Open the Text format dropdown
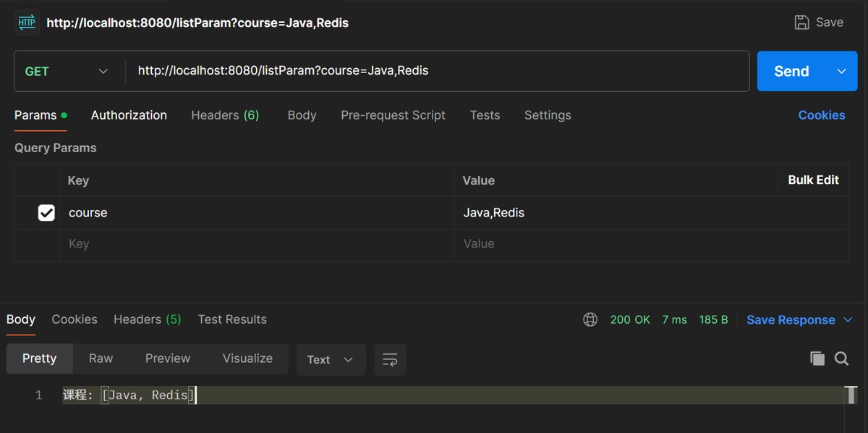Screen dimensions: 868x433 coord(330,359)
